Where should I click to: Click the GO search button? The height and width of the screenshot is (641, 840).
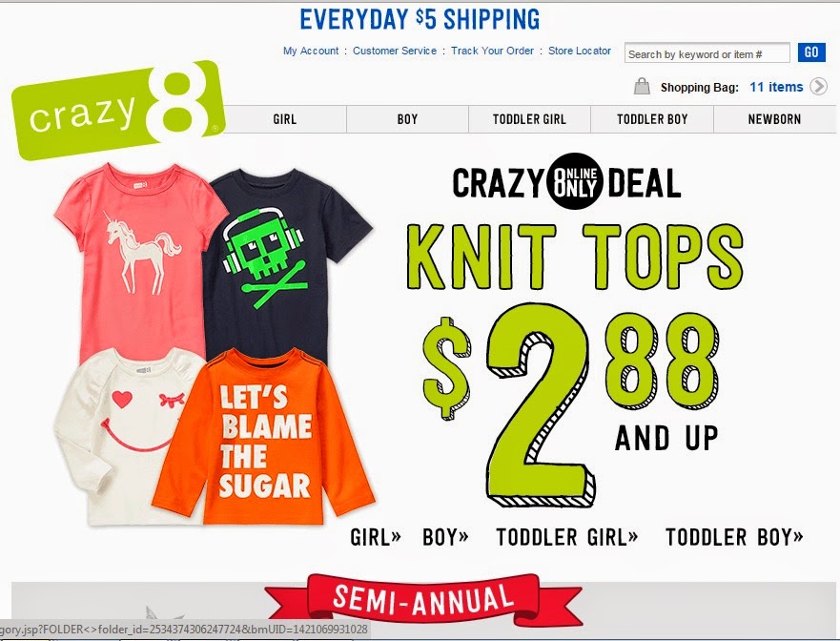pos(811,52)
